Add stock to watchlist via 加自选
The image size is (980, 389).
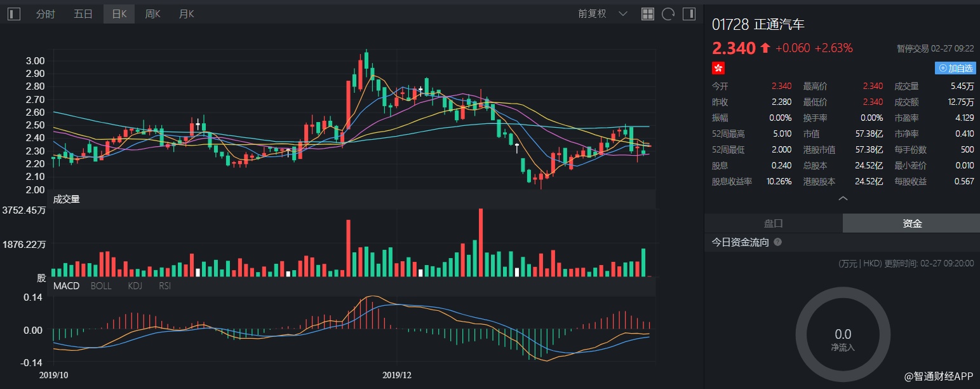(955, 68)
